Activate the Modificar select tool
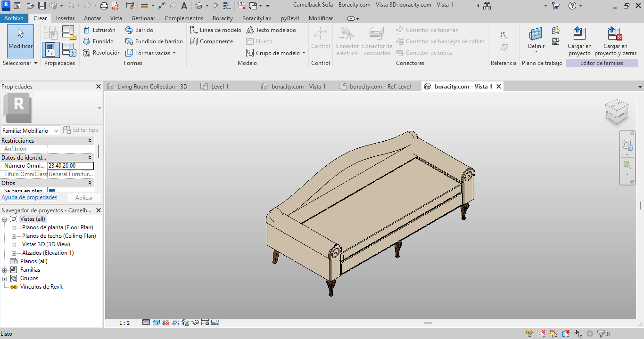 pos(21,41)
